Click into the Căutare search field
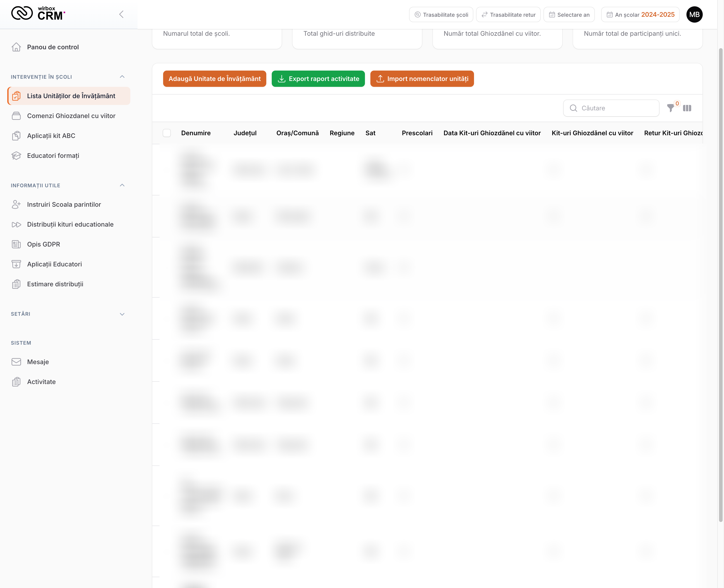This screenshot has width=724, height=588. (x=611, y=108)
